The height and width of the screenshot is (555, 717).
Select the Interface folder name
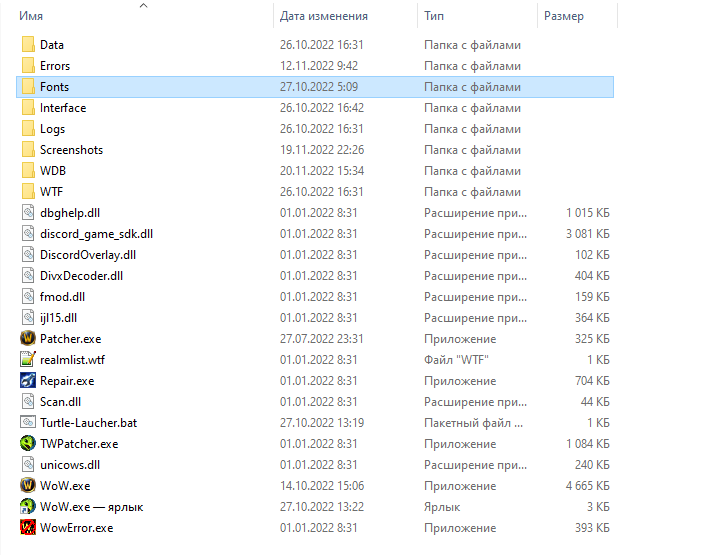[63, 108]
